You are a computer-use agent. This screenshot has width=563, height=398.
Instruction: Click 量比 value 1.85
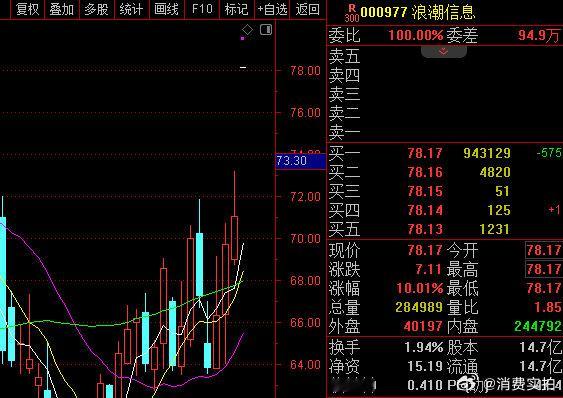pyautogui.click(x=548, y=307)
